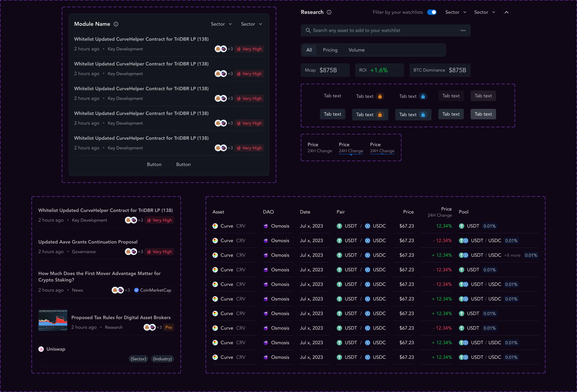Switch to the Pricing tab
577x392 pixels.
coord(330,50)
